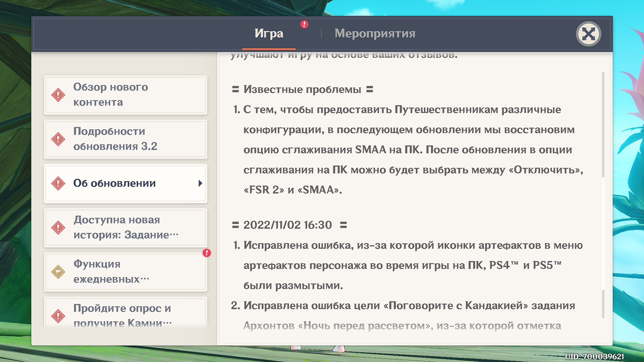Select the Об обновлении notice

pos(125,183)
